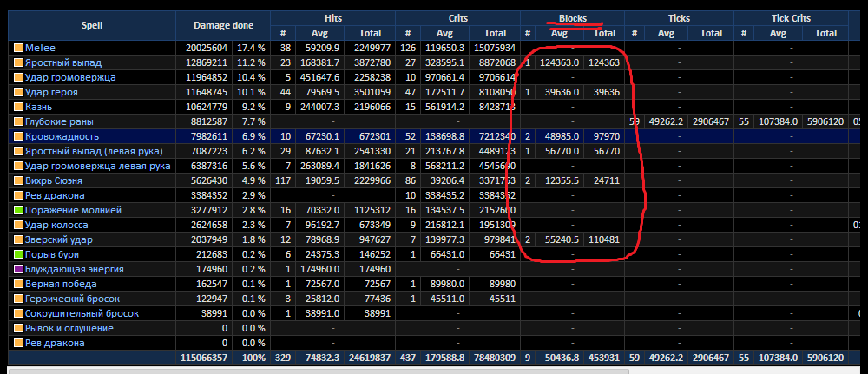The height and width of the screenshot is (374, 868).
Task: Select footer blocks total 453931
Action: point(602,358)
